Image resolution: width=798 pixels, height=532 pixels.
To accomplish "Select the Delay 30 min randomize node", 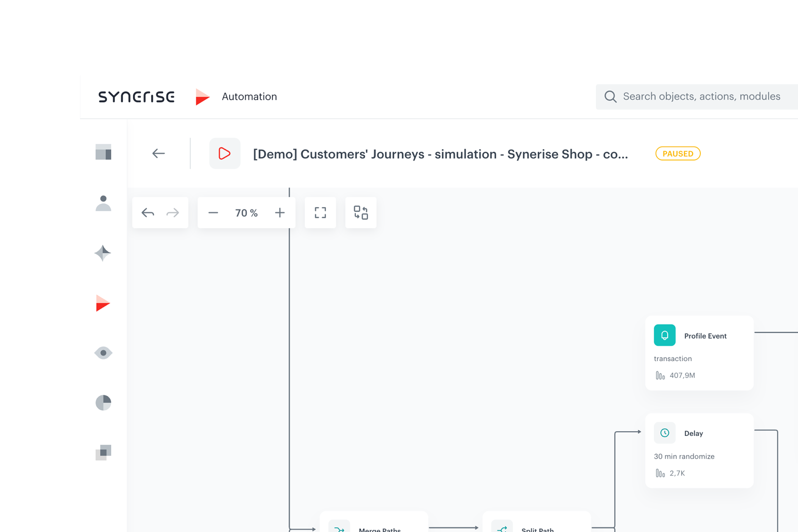I will pos(699,450).
